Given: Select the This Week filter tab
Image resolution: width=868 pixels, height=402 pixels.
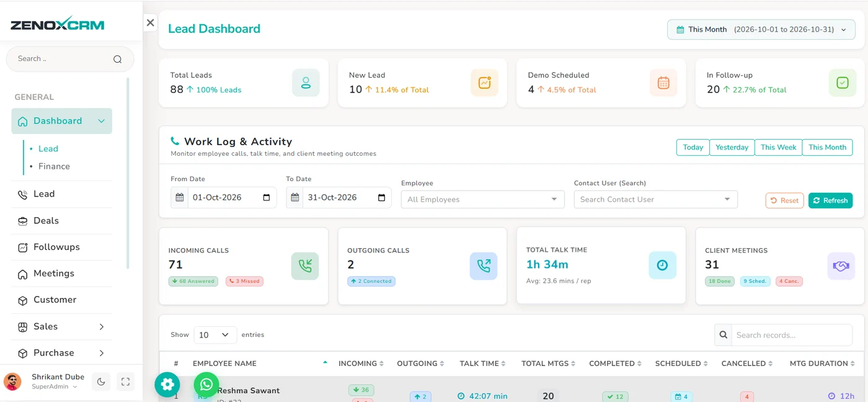Looking at the screenshot, I should 778,147.
